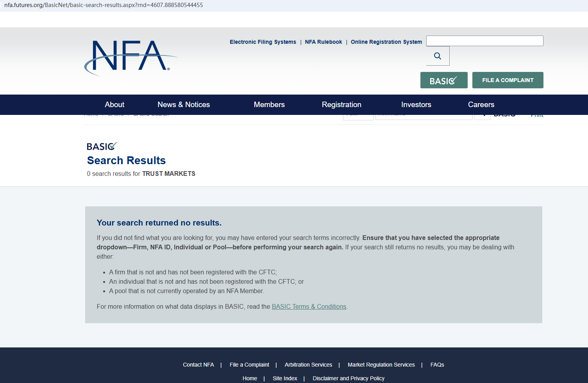The width and height of the screenshot is (588, 383).
Task: Click the NFA logo
Action: [x=130, y=57]
